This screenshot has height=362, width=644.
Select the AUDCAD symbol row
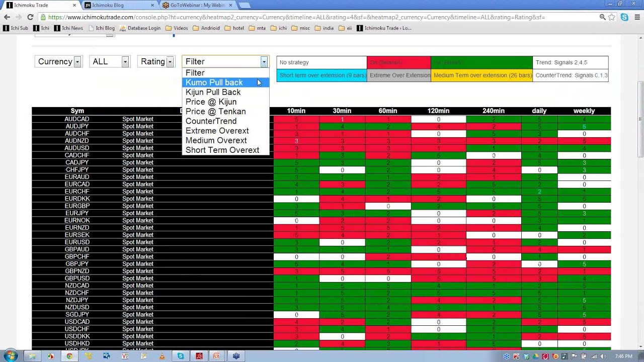pos(321,119)
